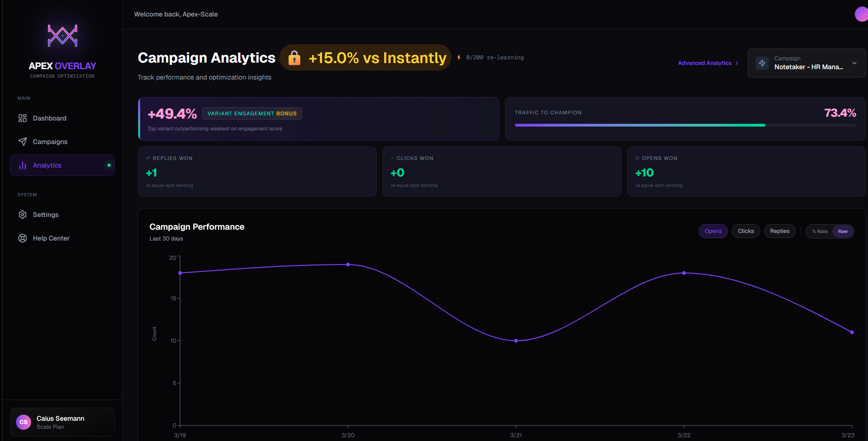
Task: Select the Dashboard icon in the sidebar
Action: coord(23,118)
